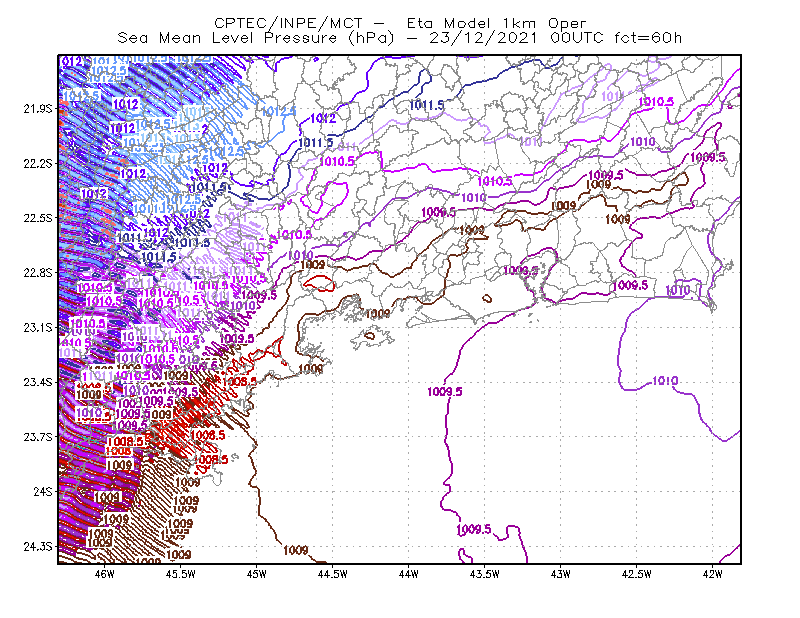Click the 46W longitude axis label
Image resolution: width=800 pixels, height=618 pixels.
[x=105, y=574]
